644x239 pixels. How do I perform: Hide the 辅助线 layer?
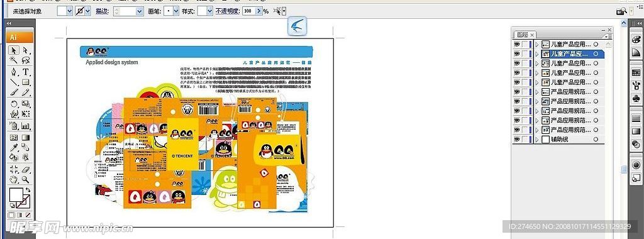(517, 140)
